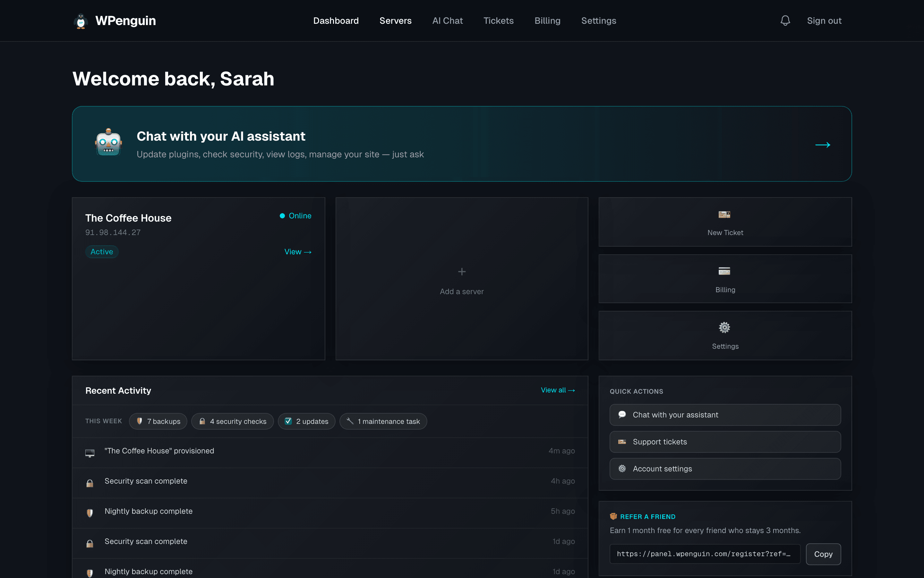
Task: Click the WPenguin penguin logo
Action: [81, 21]
